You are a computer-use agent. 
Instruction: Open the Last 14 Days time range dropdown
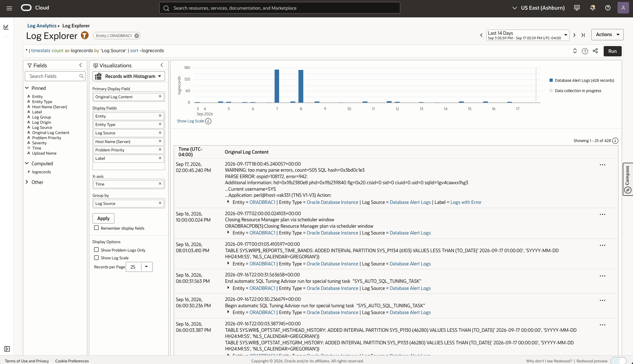[527, 35]
